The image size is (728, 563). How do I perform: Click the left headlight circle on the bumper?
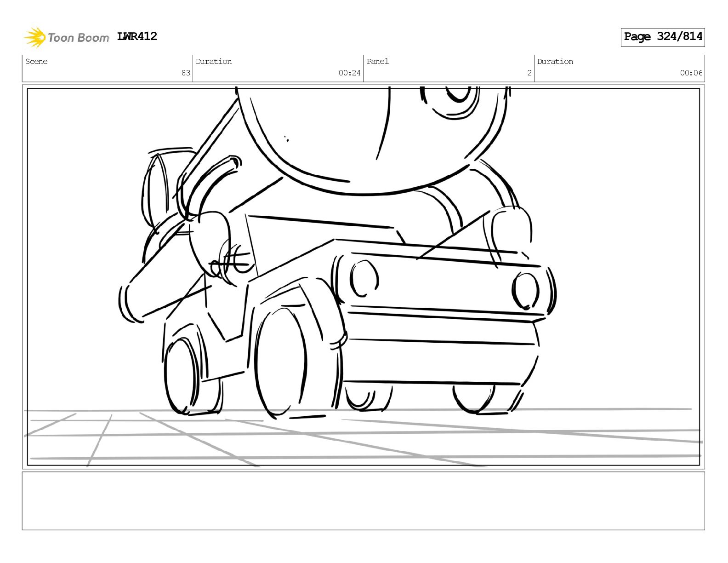364,278
